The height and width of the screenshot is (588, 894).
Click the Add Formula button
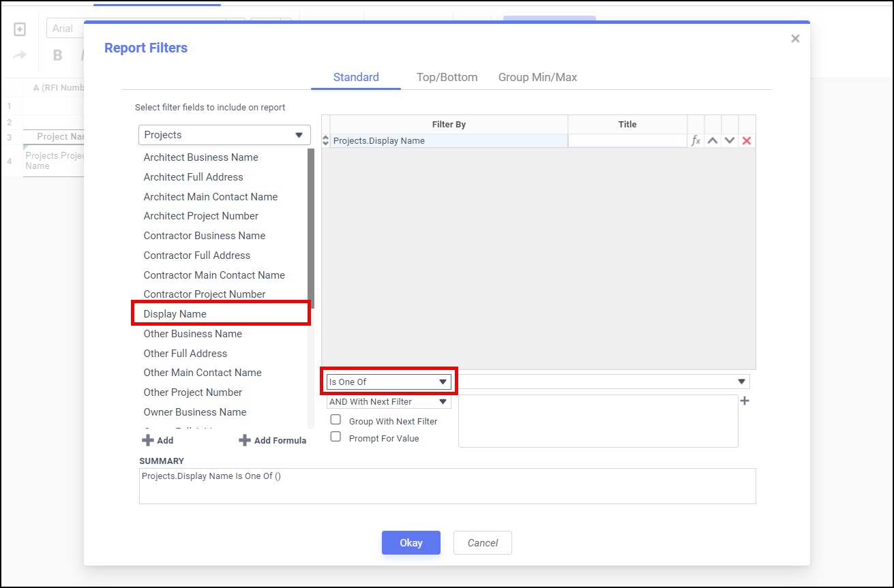(273, 441)
